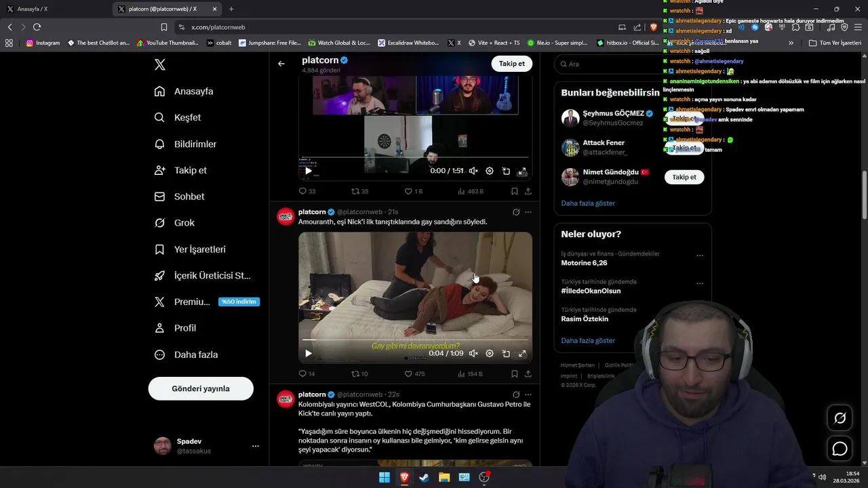
Task: Open Yer İşaretleri bookmarks
Action: point(190,249)
